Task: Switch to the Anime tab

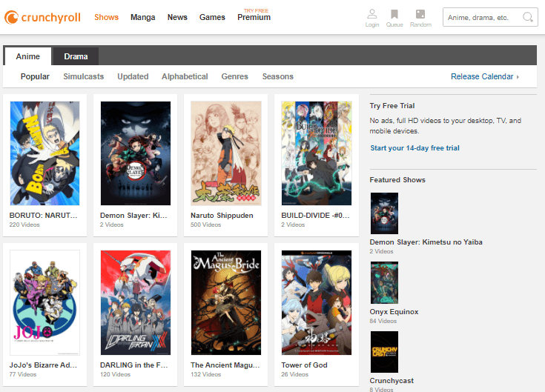Action: pyautogui.click(x=28, y=56)
